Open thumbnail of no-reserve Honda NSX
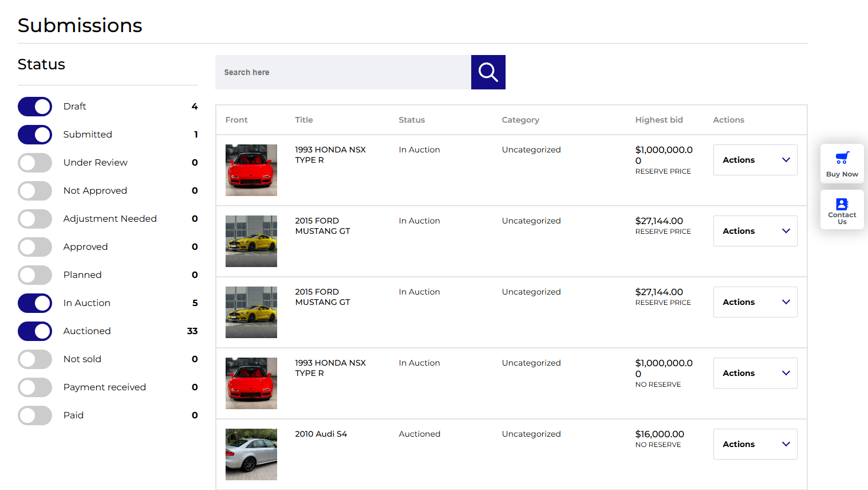Image resolution: width=868 pixels, height=490 pixels. [251, 383]
